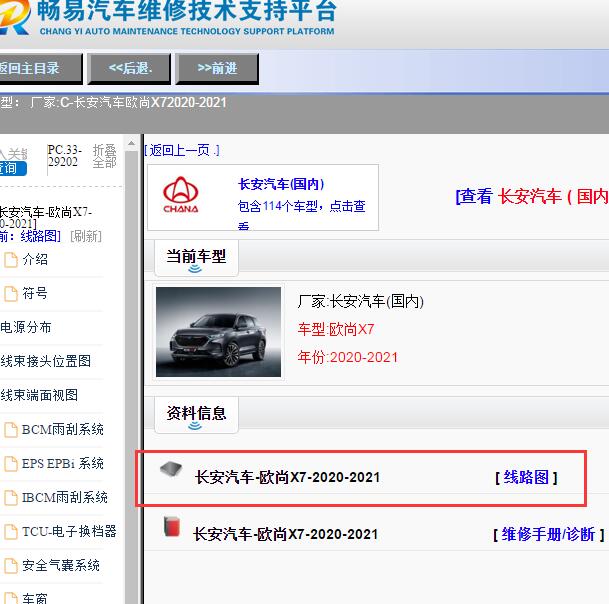
Task: Click the document icon next to IBCM雨刮系统
Action: pos(11,498)
